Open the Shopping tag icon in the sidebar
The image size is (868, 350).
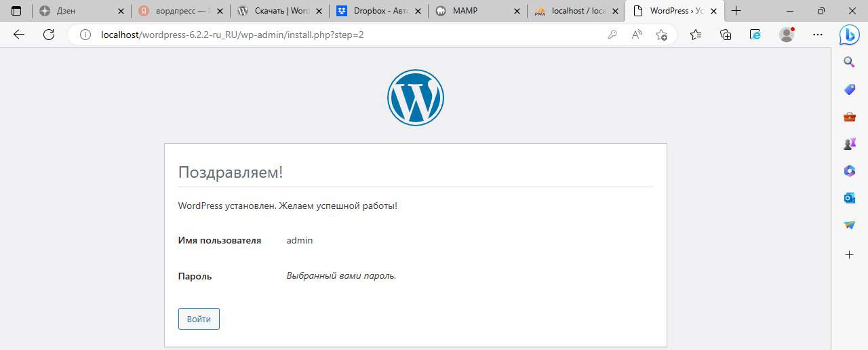pos(849,90)
